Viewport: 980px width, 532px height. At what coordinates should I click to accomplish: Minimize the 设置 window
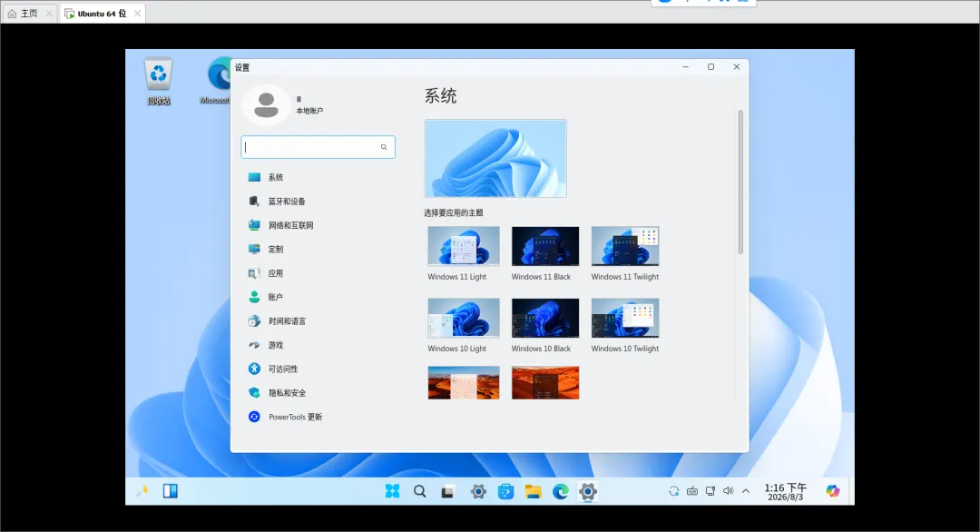[686, 67]
